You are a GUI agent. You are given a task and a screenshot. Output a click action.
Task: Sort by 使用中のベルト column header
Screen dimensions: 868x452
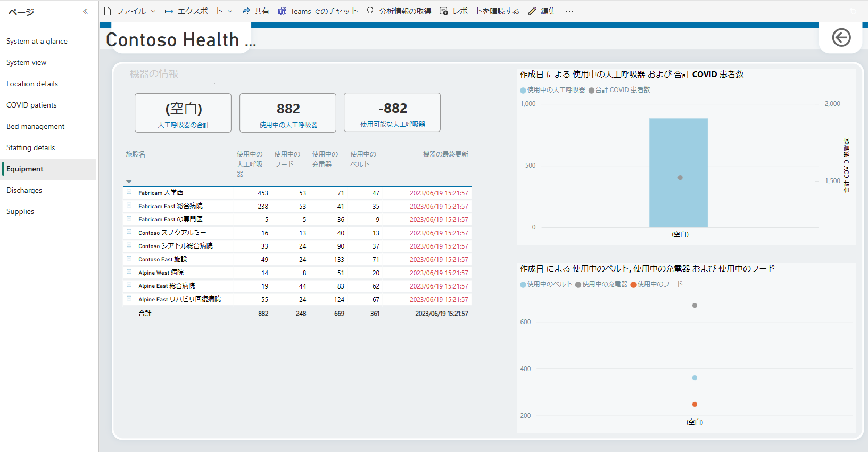click(363, 159)
